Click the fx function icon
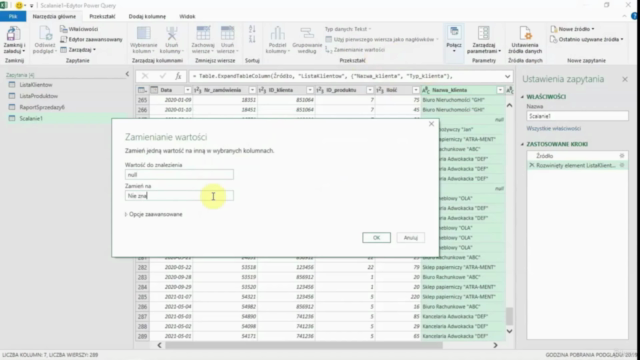This screenshot has width=640, height=360. (x=178, y=76)
